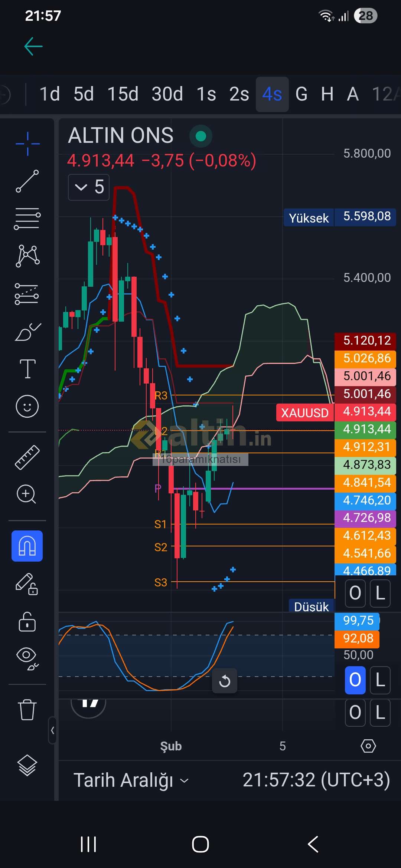Image resolution: width=401 pixels, height=868 pixels.
Task: Select the 30d timeframe tab
Action: pyautogui.click(x=167, y=94)
